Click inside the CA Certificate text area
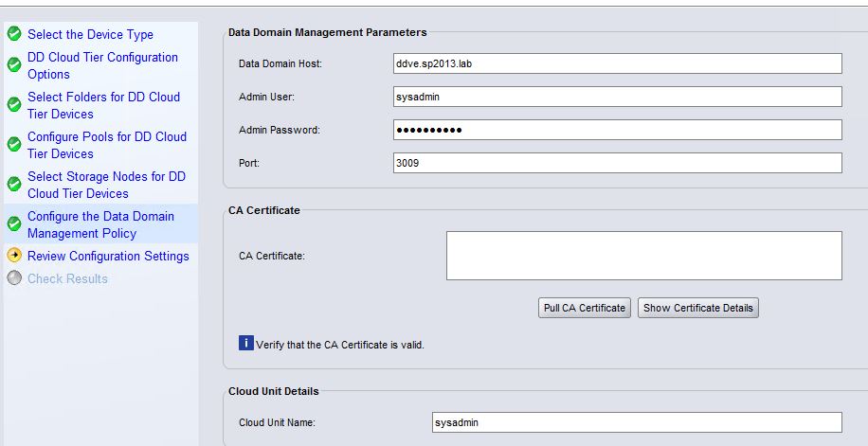 pyautogui.click(x=643, y=256)
